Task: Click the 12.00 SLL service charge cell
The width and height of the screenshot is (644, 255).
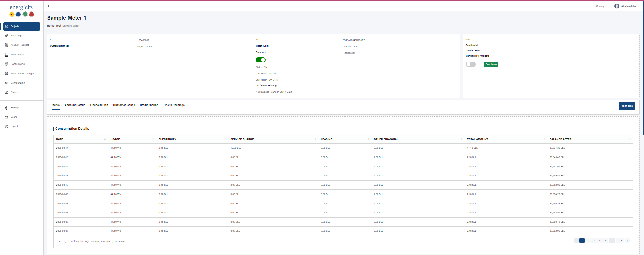Action: point(236,148)
